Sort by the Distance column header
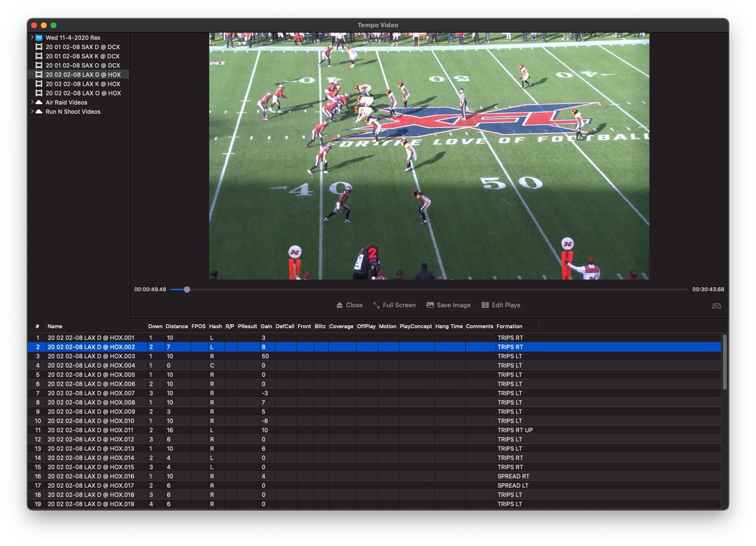The height and width of the screenshot is (546, 756). pos(177,326)
